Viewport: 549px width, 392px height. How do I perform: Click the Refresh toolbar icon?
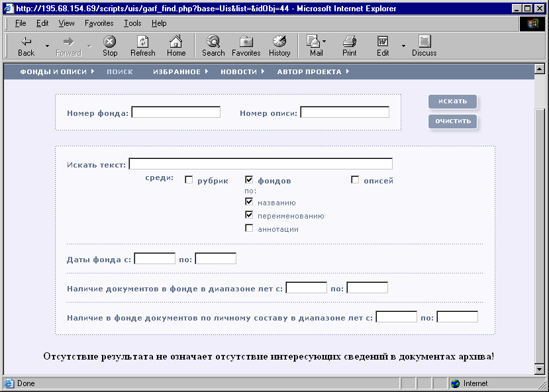(143, 42)
